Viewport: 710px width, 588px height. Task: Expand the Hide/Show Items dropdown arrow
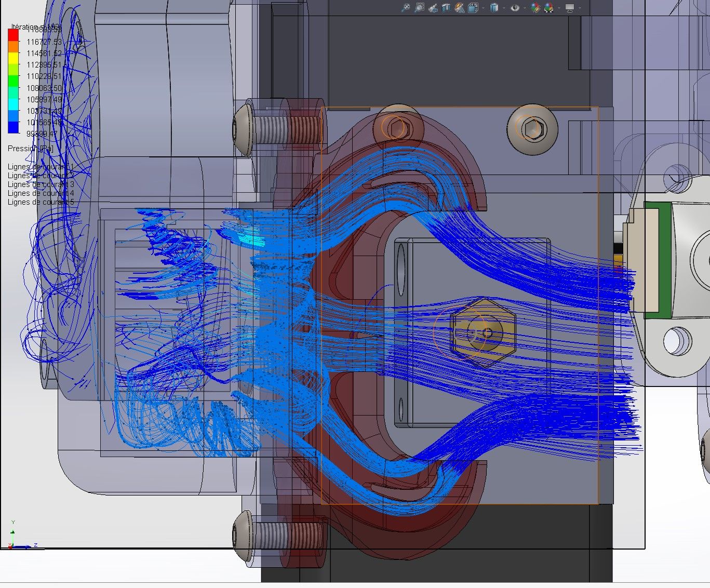(525, 8)
